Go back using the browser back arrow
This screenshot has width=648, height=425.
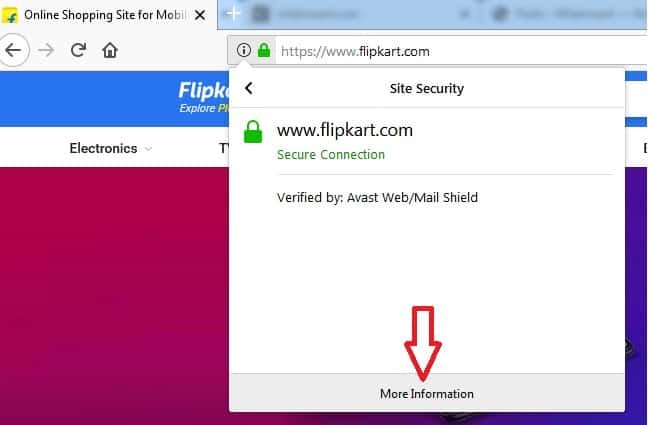[13, 50]
